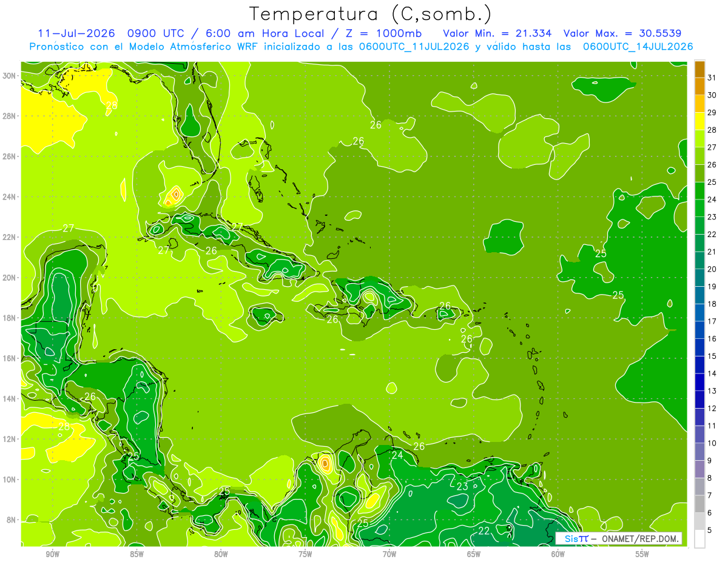Click the legend value 17

(x=712, y=321)
